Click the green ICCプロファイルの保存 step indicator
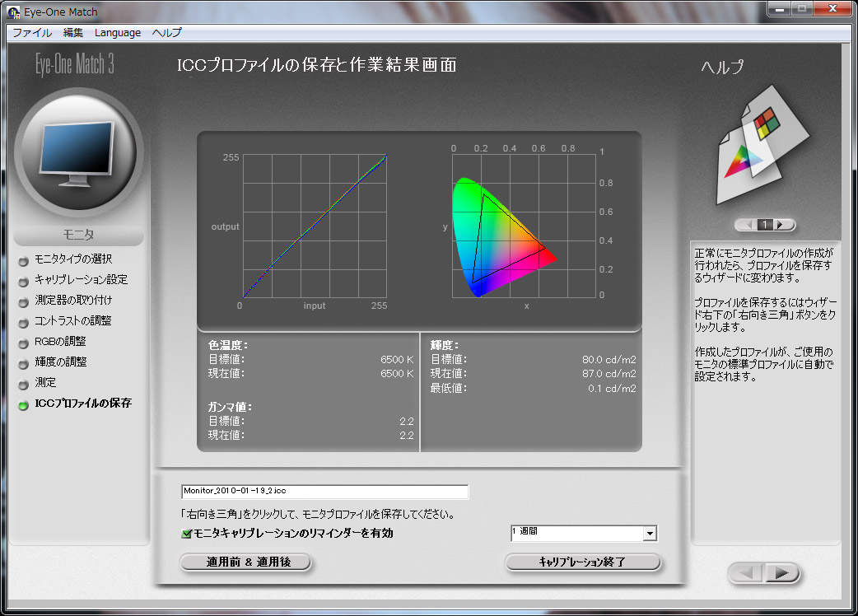The width and height of the screenshot is (858, 616). 23,404
